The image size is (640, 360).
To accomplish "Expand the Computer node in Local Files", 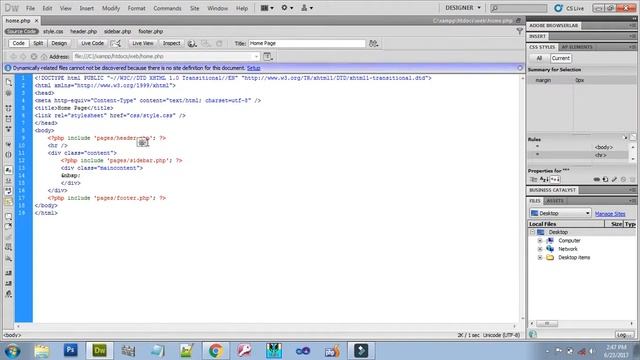I will 540,240.
